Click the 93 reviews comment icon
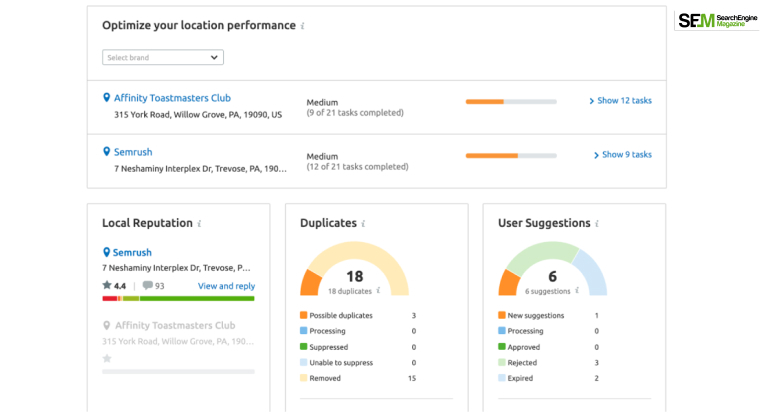The width and height of the screenshot is (770, 414). pos(147,285)
